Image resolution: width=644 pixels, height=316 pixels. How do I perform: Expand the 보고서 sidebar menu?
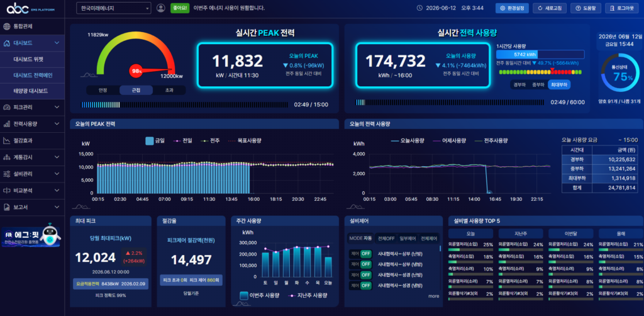[33, 207]
